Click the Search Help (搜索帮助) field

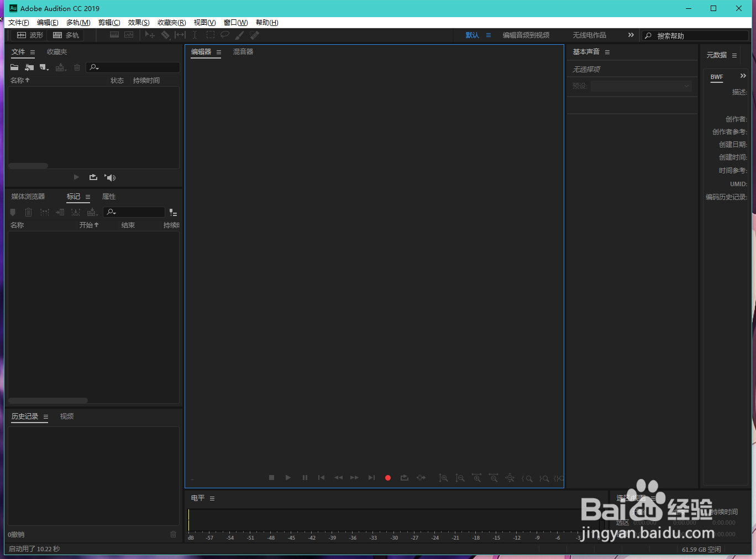pyautogui.click(x=695, y=35)
